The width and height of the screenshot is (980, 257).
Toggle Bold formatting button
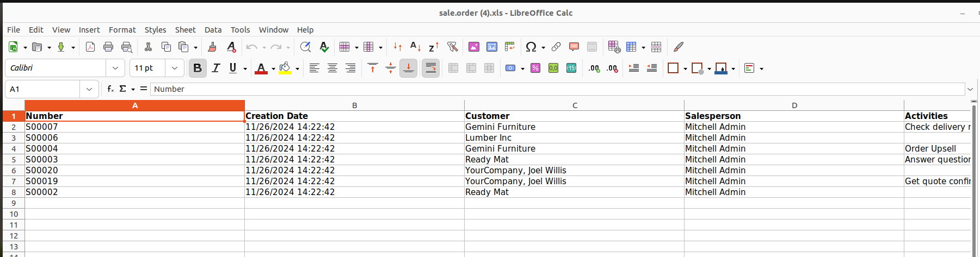coord(198,68)
